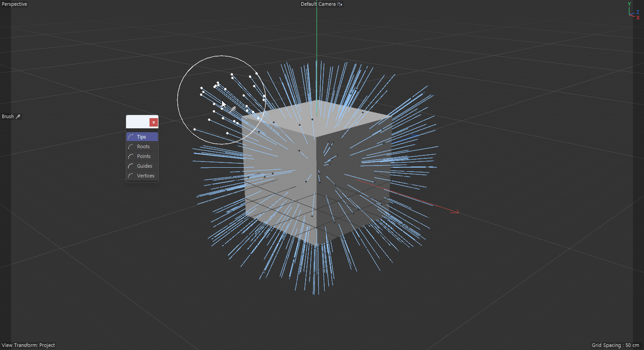
Task: Click the Grid Spacing 50 cm readout
Action: (615, 345)
